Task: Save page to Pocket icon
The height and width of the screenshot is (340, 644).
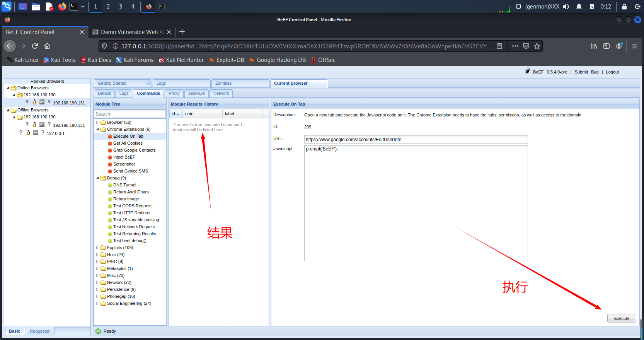Action: [x=526, y=46]
